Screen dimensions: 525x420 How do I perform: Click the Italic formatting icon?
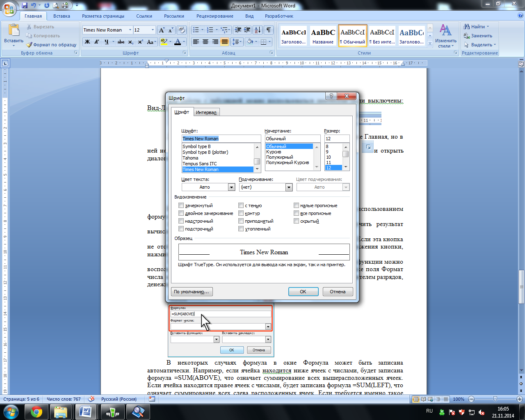tap(97, 42)
